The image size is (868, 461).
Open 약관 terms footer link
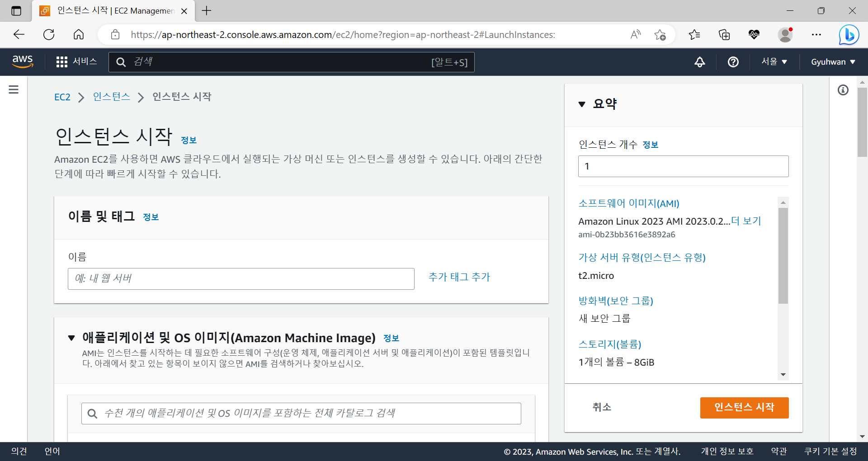pyautogui.click(x=779, y=452)
